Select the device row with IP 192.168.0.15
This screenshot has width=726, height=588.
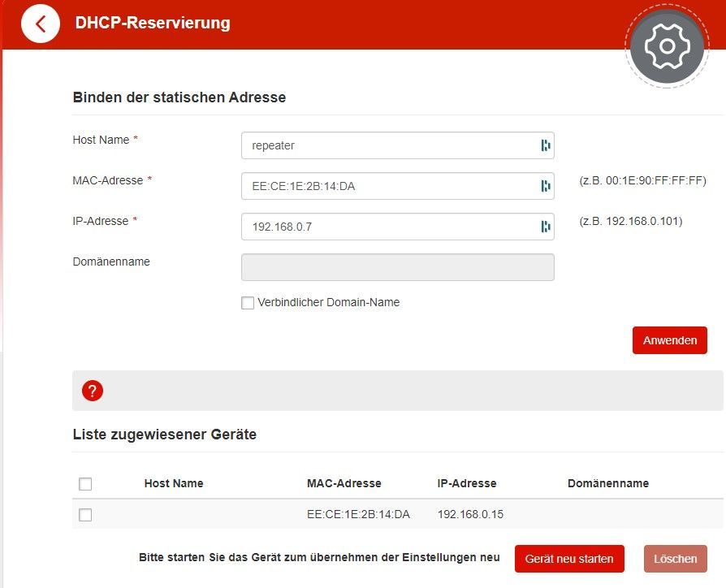pyautogui.click(x=467, y=514)
